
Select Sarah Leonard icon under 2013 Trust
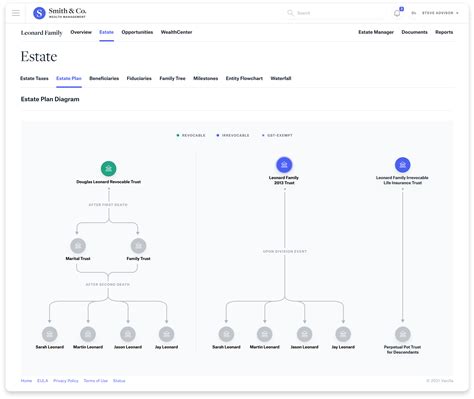[x=226, y=334]
